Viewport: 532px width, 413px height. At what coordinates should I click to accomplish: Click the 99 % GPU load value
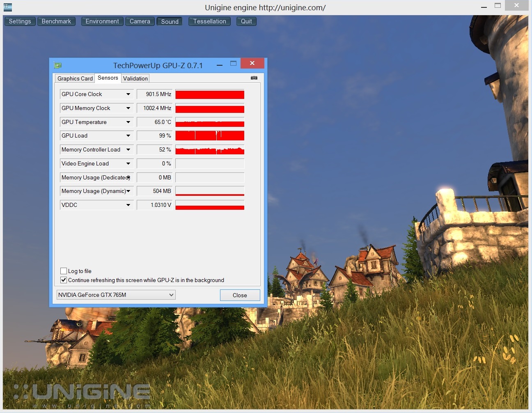155,136
